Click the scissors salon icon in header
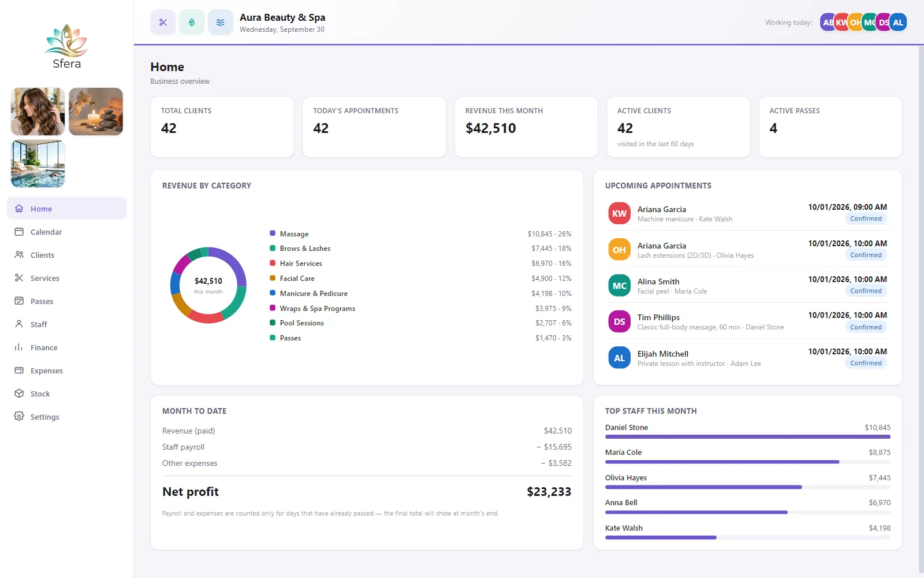Screen dimensions: 924x578 [x=163, y=23]
